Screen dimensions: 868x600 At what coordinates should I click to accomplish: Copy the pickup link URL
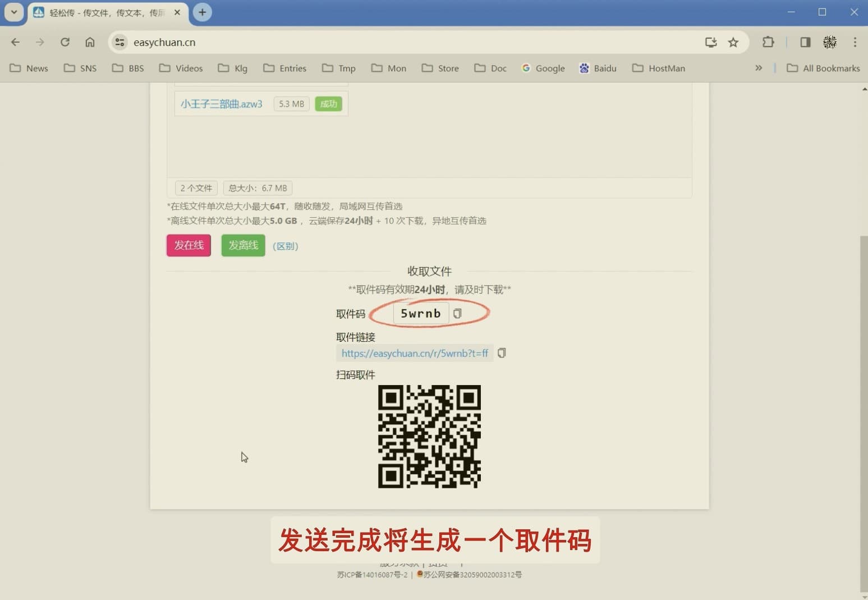[502, 353]
